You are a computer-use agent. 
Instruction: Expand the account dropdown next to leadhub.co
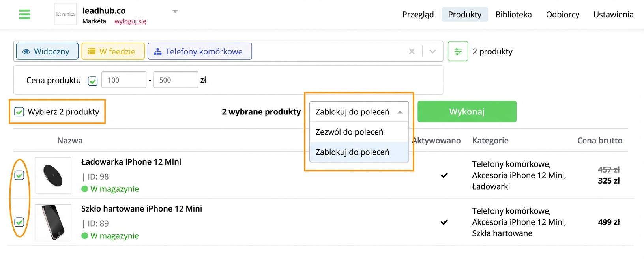pyautogui.click(x=175, y=11)
